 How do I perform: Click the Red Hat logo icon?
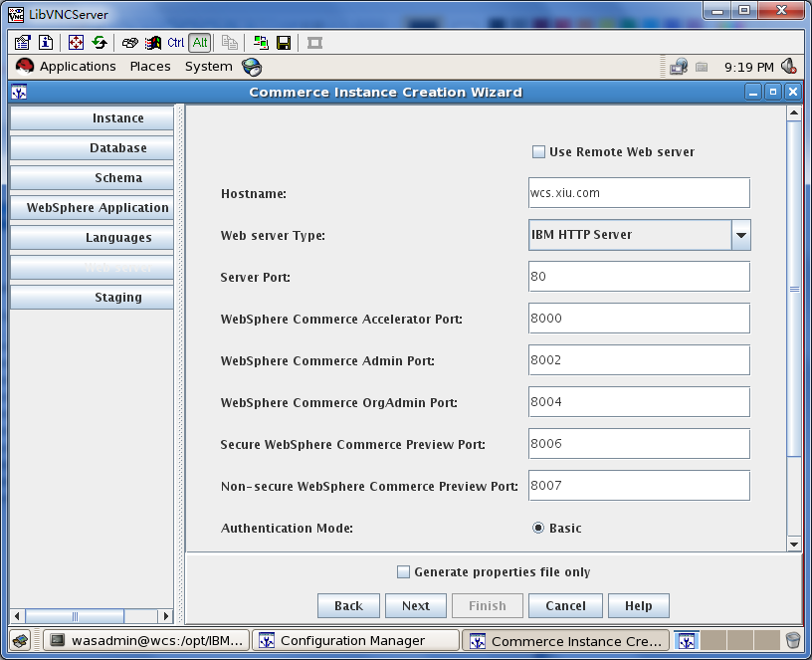pos(24,67)
